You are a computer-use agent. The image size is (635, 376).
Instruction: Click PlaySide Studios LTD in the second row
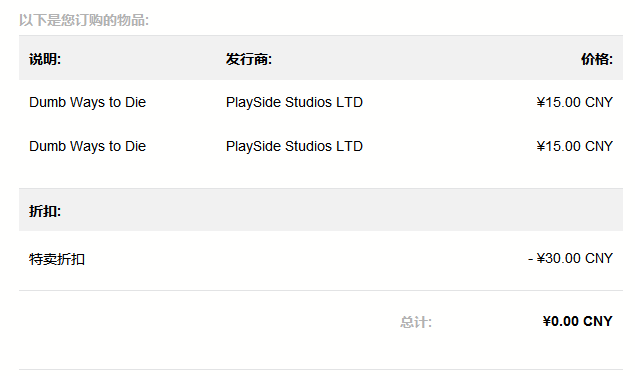pyautogui.click(x=294, y=146)
